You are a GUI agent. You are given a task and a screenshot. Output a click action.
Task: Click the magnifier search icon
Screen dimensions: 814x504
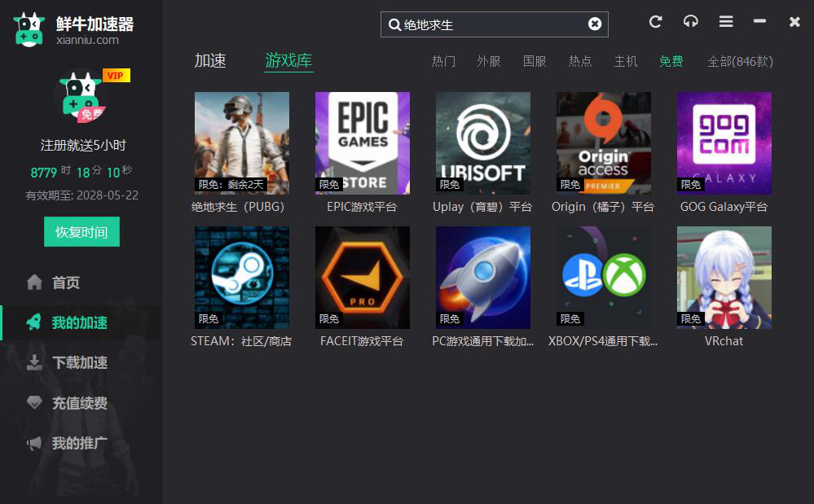(x=394, y=24)
